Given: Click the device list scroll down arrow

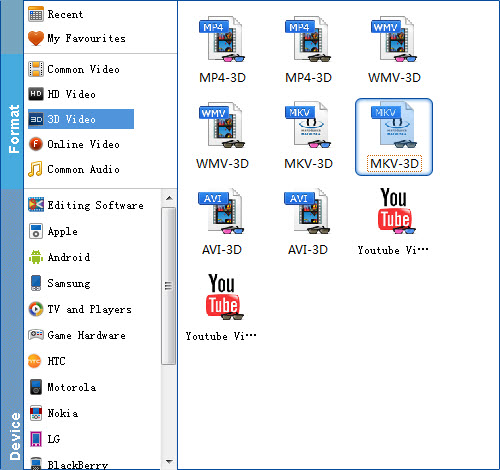Looking at the screenshot, I should pos(169,462).
